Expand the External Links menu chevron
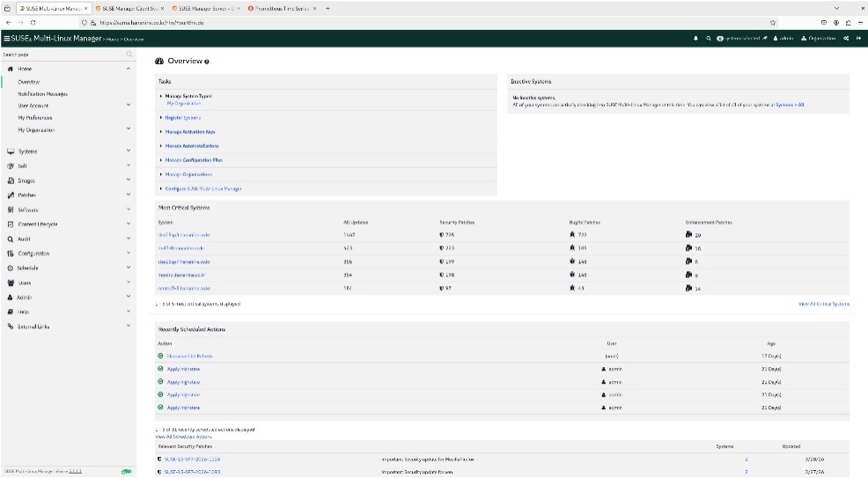 (129, 326)
